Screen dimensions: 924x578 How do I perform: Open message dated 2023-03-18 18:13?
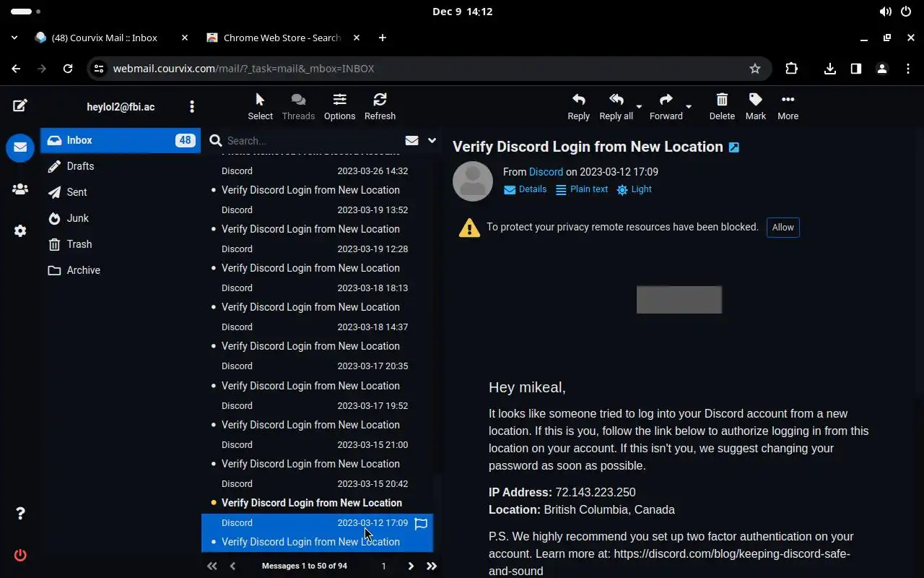click(x=318, y=298)
